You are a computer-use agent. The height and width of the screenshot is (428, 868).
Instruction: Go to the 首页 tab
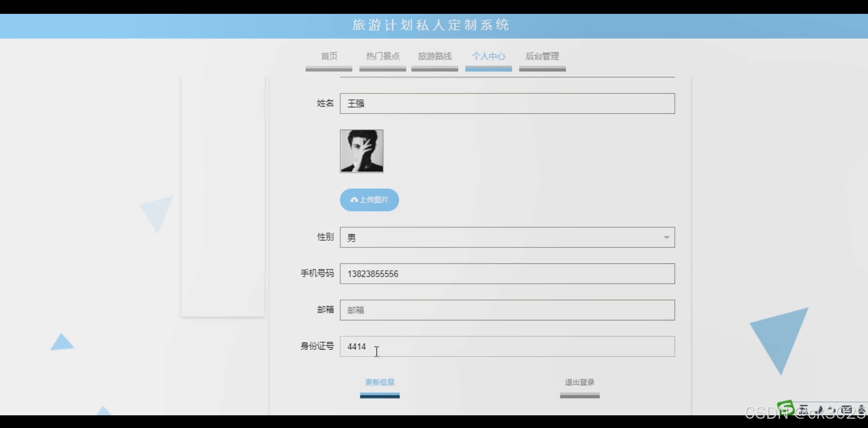[x=329, y=57]
